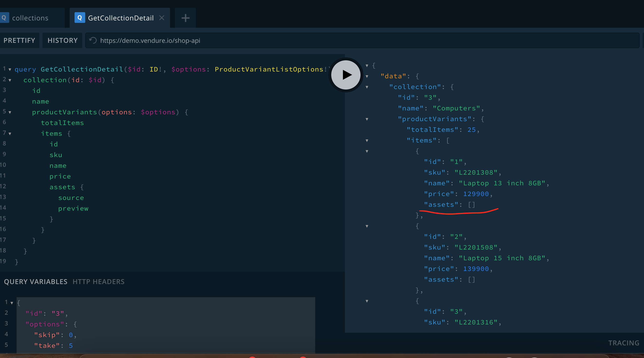The image size is (644, 358).
Task: Fold the variables JSON object
Action: coord(11,303)
